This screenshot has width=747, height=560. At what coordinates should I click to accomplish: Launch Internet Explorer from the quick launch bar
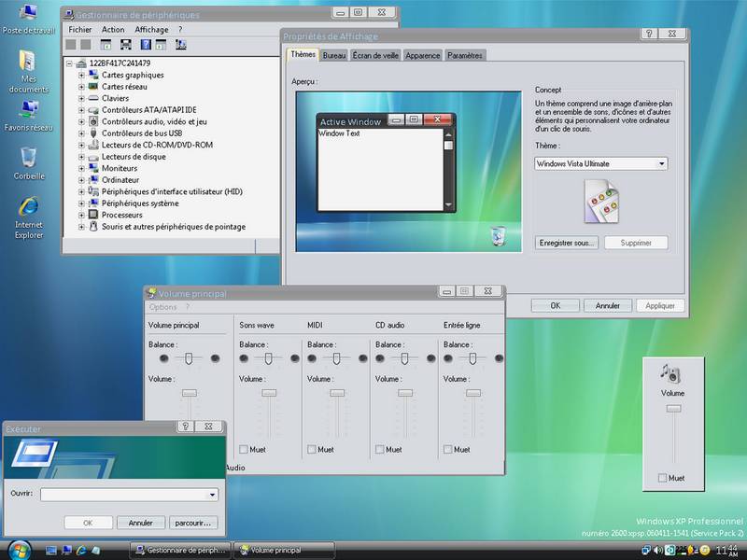point(81,551)
